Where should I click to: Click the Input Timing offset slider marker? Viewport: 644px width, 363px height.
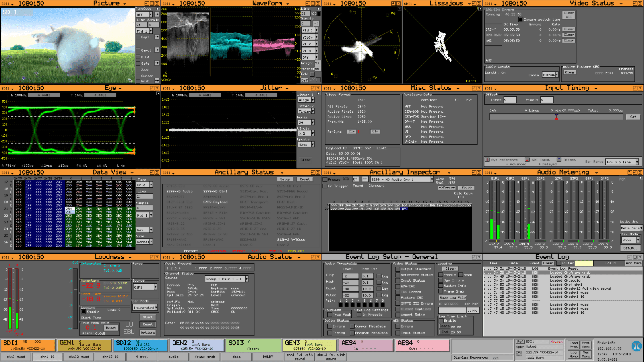pos(556,117)
